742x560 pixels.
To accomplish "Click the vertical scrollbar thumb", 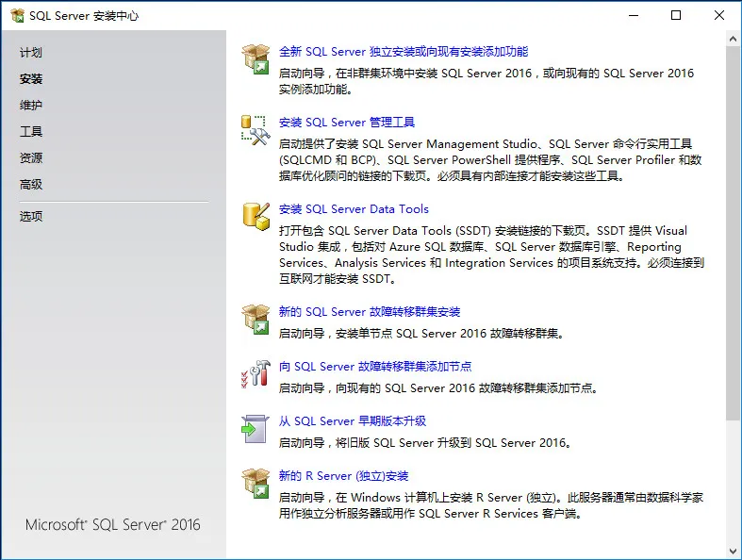I will click(733, 234).
